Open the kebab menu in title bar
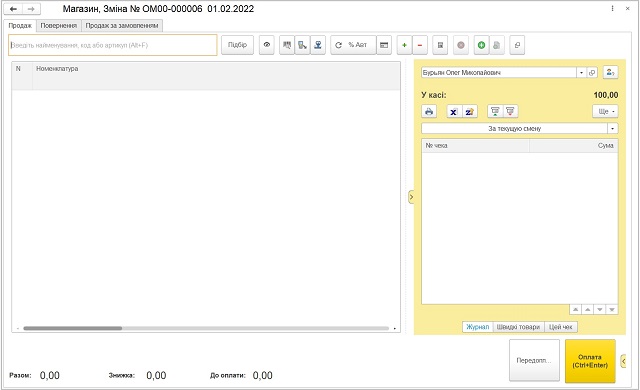This screenshot has width=640, height=390. [612, 9]
